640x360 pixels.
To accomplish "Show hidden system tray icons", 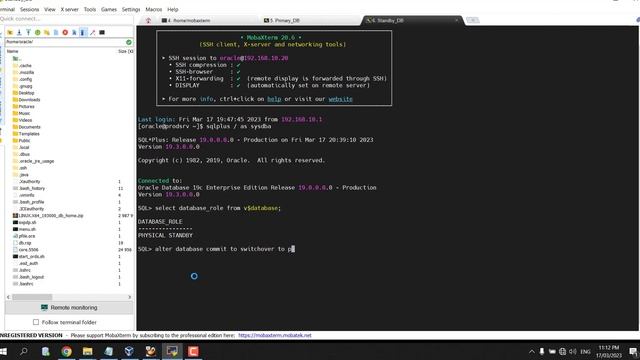I will pyautogui.click(x=531, y=351).
